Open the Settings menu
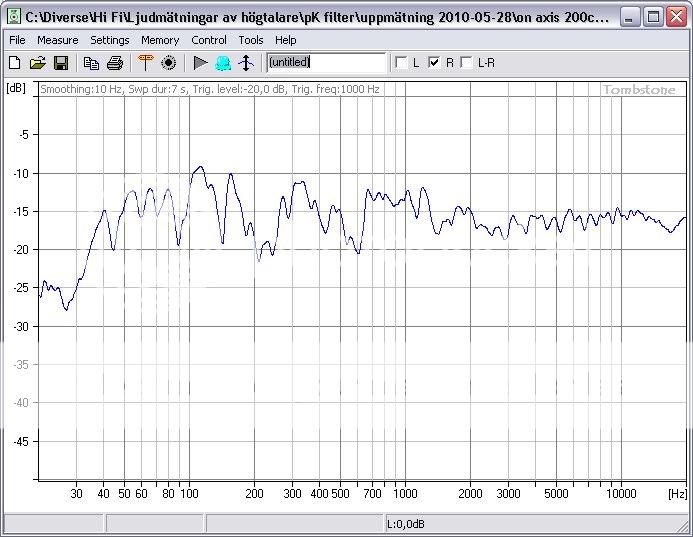Viewport: 693px width, 537px height. [109, 40]
